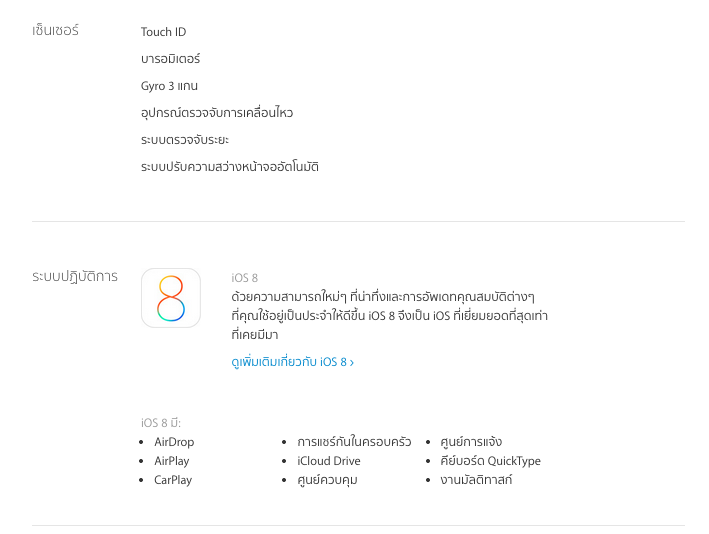Click the บารอมิเตอร์ sensor entry
Image resolution: width=709 pixels, height=534 pixels.
click(170, 59)
